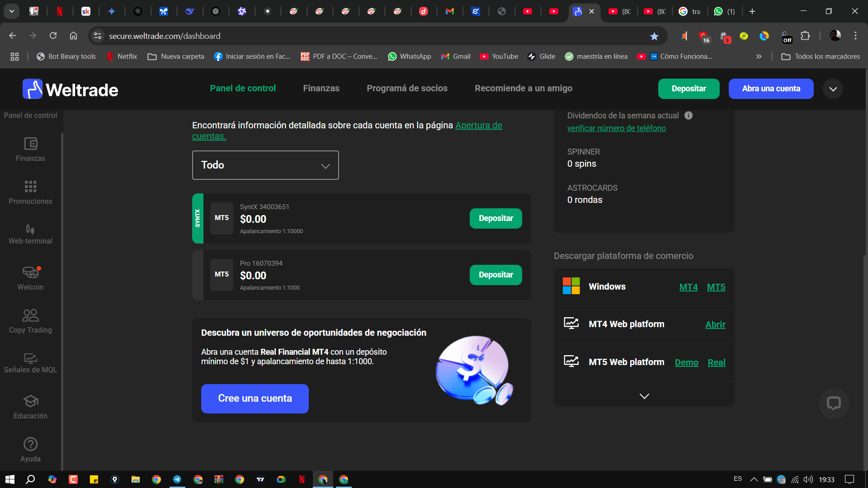Open Finanzas in the left sidebar
The height and width of the screenshot is (488, 868).
click(30, 150)
